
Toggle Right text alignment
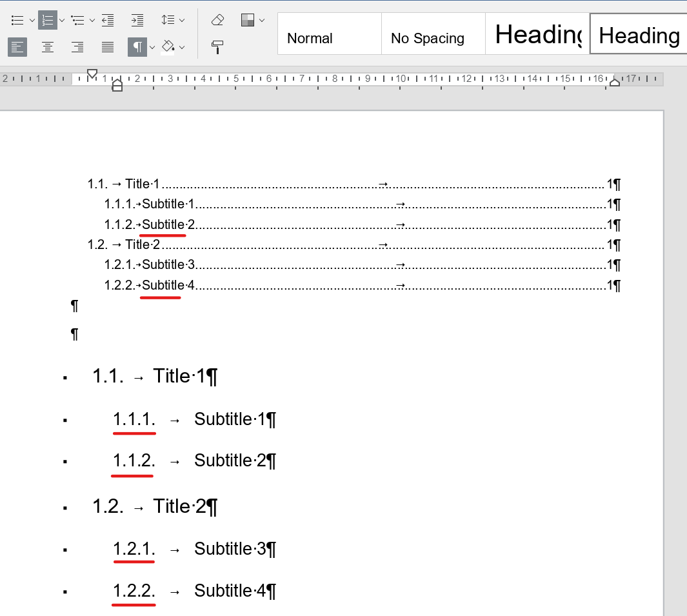[77, 46]
